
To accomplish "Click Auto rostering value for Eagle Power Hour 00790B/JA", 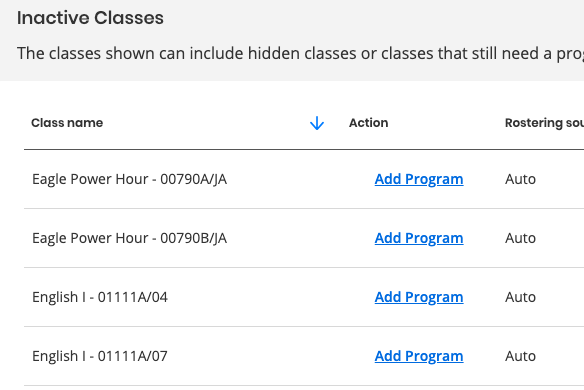I will 520,238.
